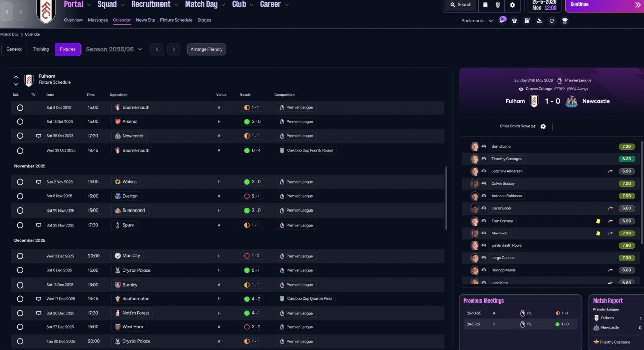Image resolution: width=644 pixels, height=350 pixels.
Task: Click the Fulham fixture schedule crest
Action: coord(29,80)
